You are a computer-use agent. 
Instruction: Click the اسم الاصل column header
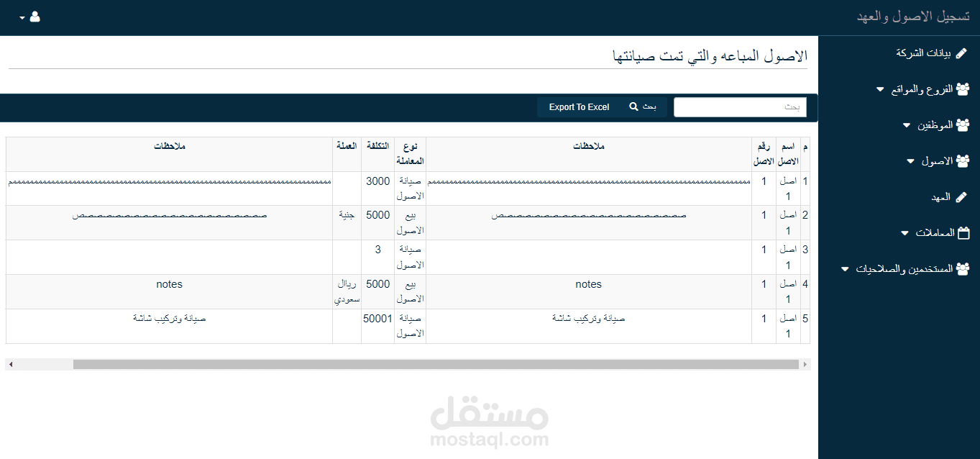click(788, 154)
